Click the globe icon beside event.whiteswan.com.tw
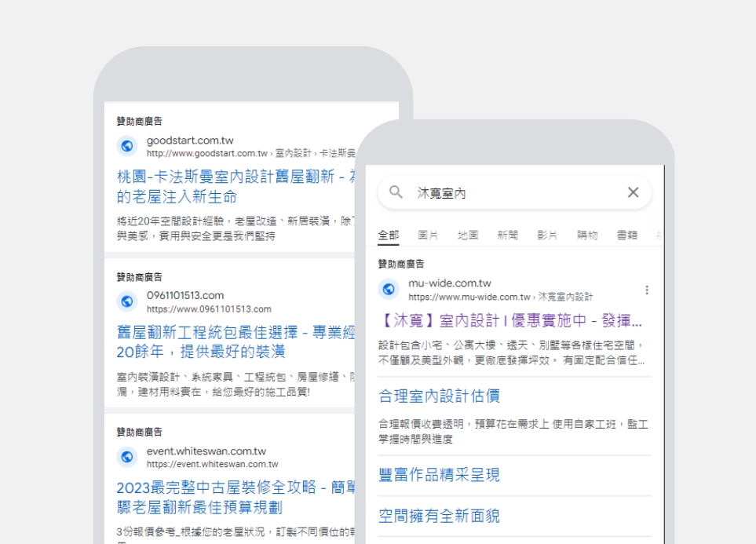Viewport: 756px width, 544px height. (127, 457)
